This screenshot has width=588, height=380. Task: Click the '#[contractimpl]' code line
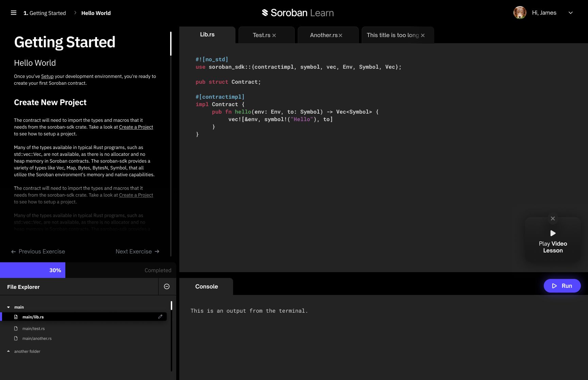[220, 97]
